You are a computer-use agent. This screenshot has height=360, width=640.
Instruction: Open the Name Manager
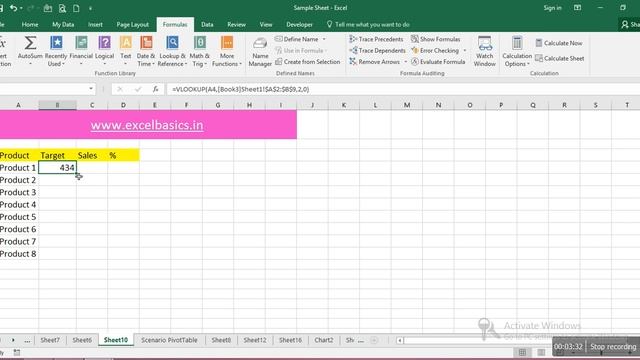[260, 51]
